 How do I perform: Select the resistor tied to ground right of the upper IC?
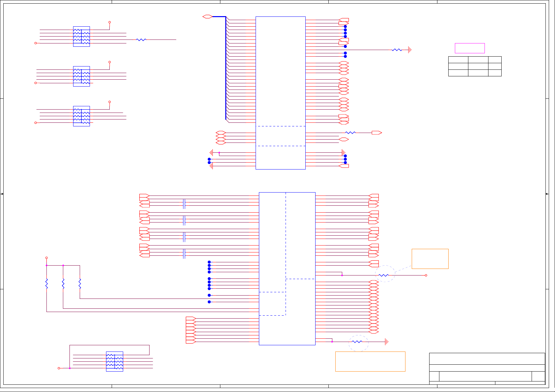397,50
